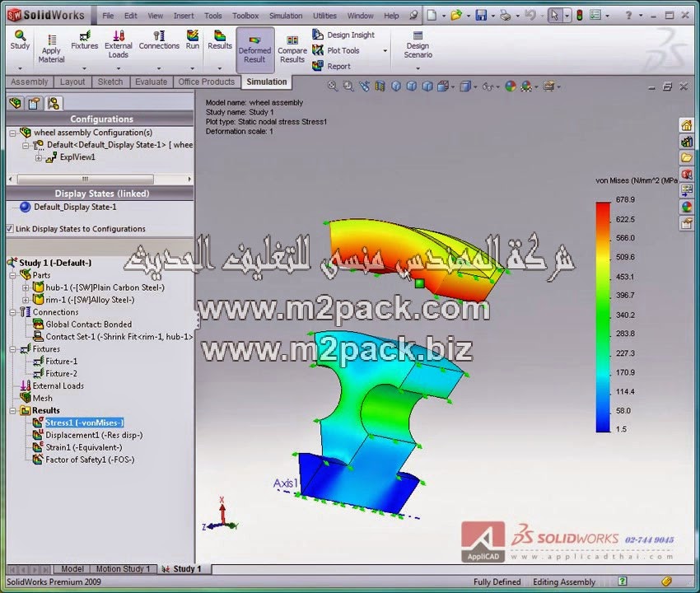Open the Toolbox menu
The height and width of the screenshot is (593, 700).
[x=245, y=16]
